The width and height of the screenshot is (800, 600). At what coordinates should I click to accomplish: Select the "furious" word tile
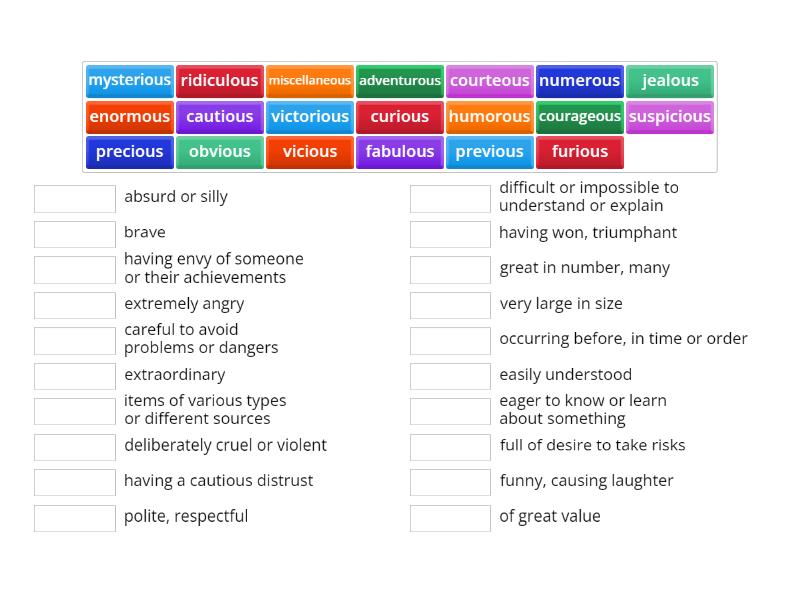coord(579,152)
